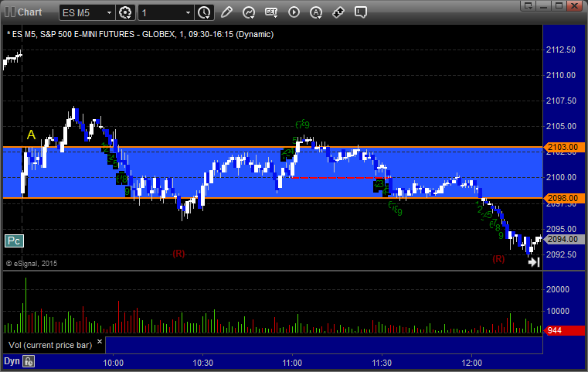Select the red dashed line near 2100
The width and height of the screenshot is (588, 372).
[x=341, y=178]
